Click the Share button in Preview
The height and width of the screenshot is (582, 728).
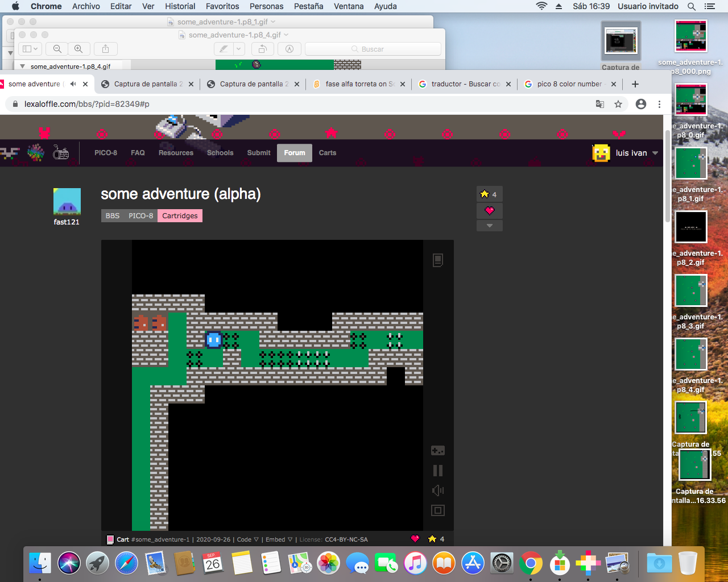click(x=105, y=49)
